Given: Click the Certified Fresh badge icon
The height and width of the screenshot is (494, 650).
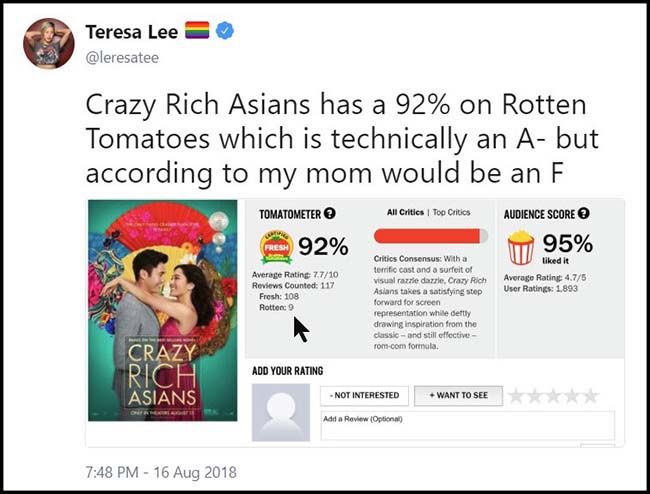Looking at the screenshot, I should [x=275, y=246].
